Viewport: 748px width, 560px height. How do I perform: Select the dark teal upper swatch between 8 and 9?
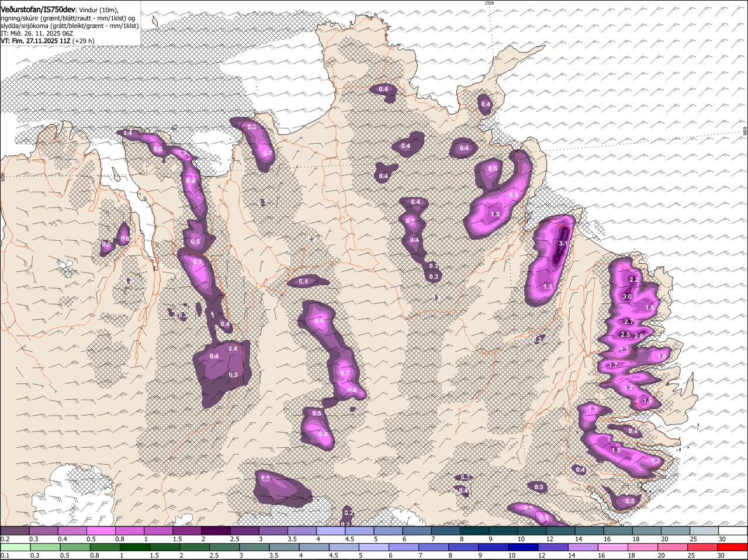pyautogui.click(x=474, y=531)
